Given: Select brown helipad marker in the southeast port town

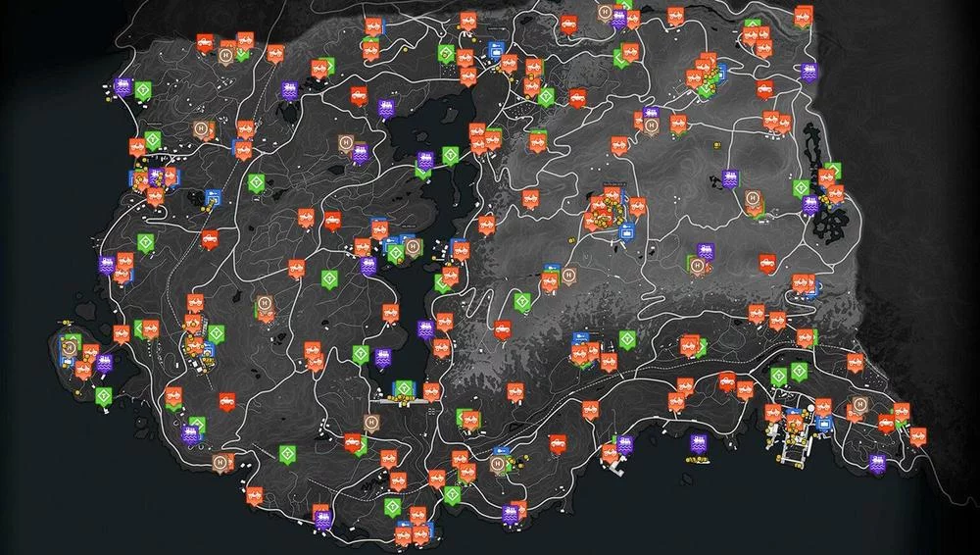Looking at the screenshot, I should (860, 406).
